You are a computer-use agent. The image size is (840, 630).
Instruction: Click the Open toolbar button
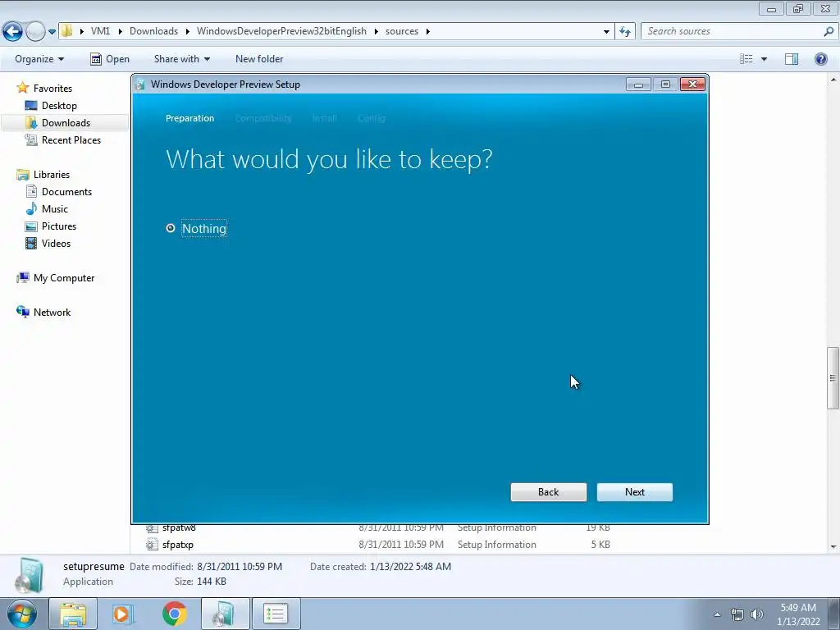tap(110, 59)
